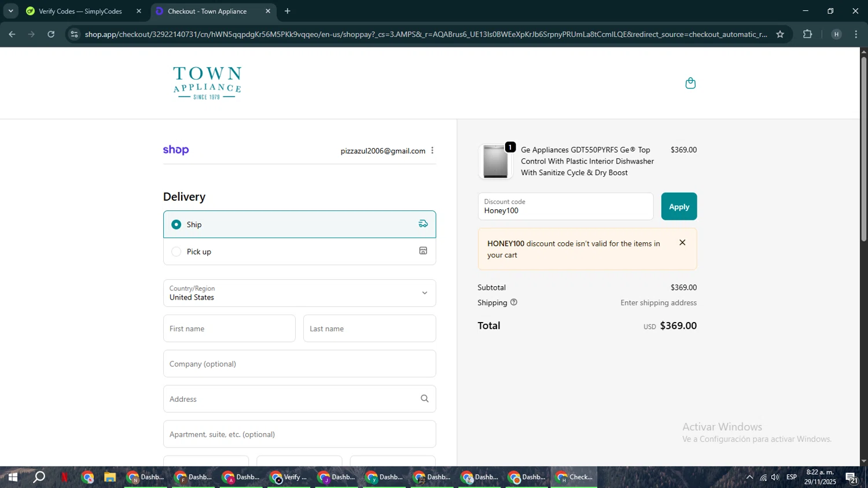The height and width of the screenshot is (488, 868).
Task: Show hidden system tray icons
Action: pyautogui.click(x=749, y=477)
